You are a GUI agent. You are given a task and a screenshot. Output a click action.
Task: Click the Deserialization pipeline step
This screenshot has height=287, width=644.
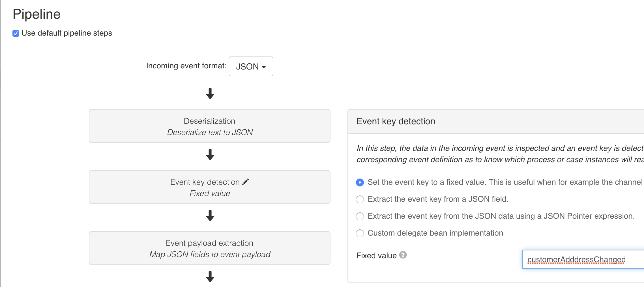tap(210, 126)
